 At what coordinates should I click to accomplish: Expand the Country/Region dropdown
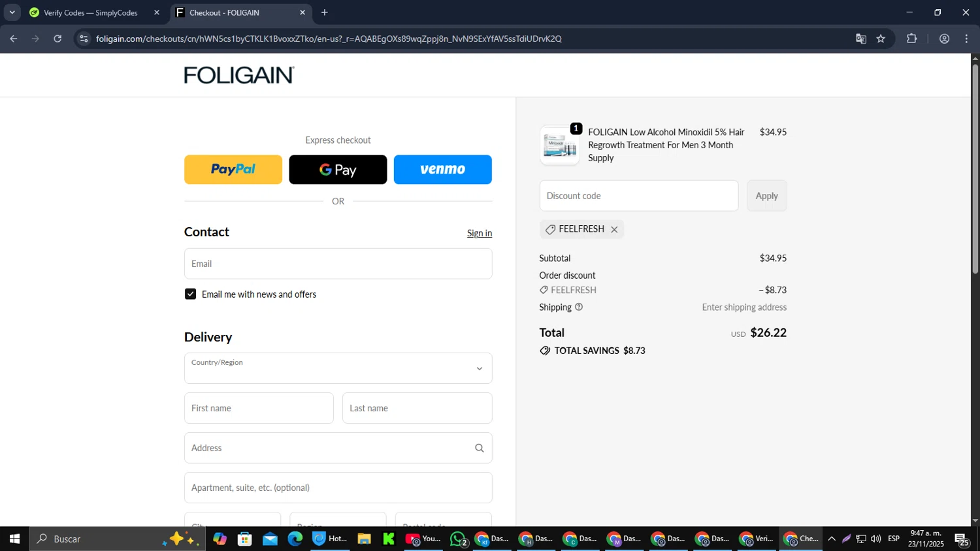[x=338, y=368]
